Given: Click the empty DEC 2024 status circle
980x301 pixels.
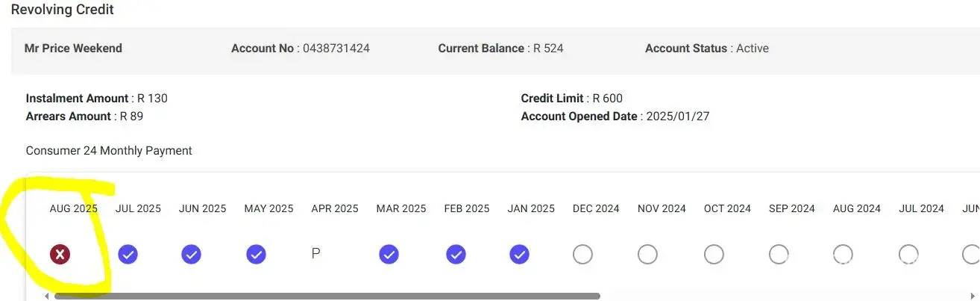Looking at the screenshot, I should point(582,255).
